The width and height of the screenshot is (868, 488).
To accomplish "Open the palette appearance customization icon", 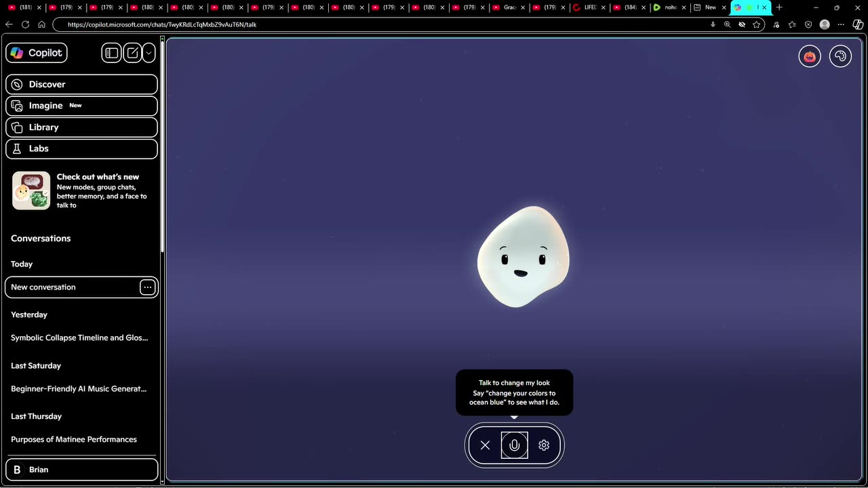I will click(x=840, y=56).
